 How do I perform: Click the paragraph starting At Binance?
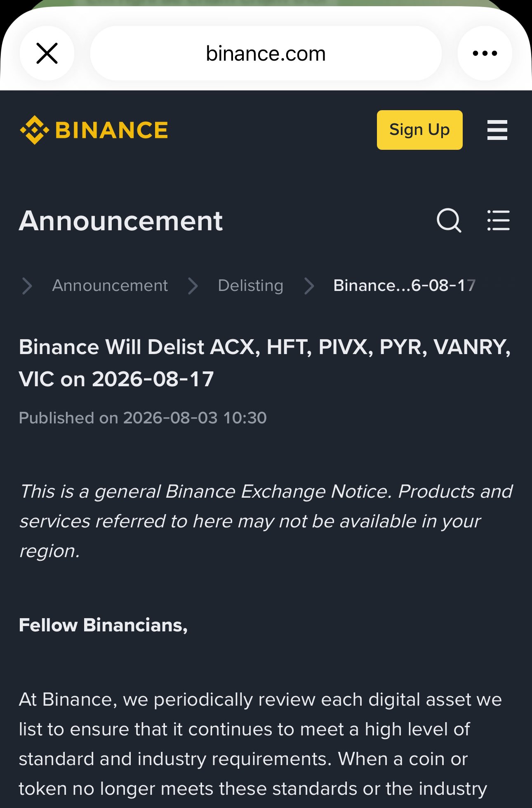(x=260, y=744)
